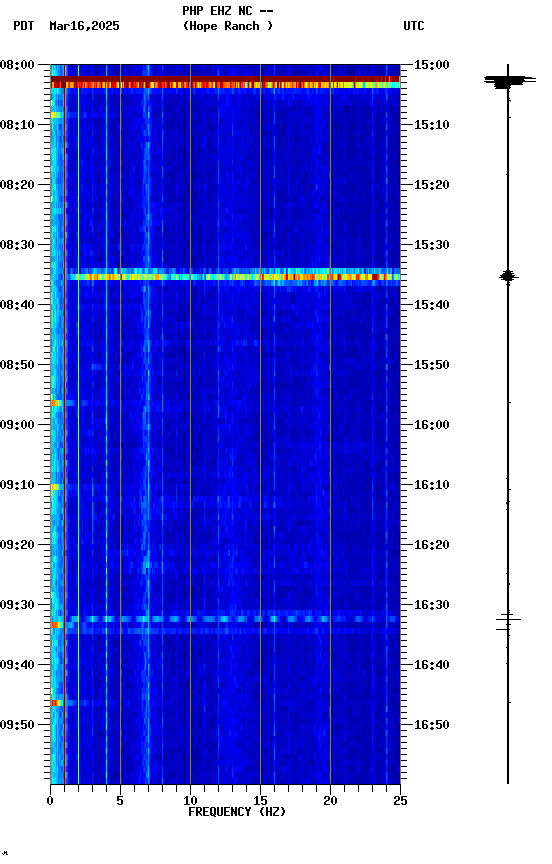Click the seismogram spikes near 16:32
The height and width of the screenshot is (864, 552).
(x=508, y=621)
